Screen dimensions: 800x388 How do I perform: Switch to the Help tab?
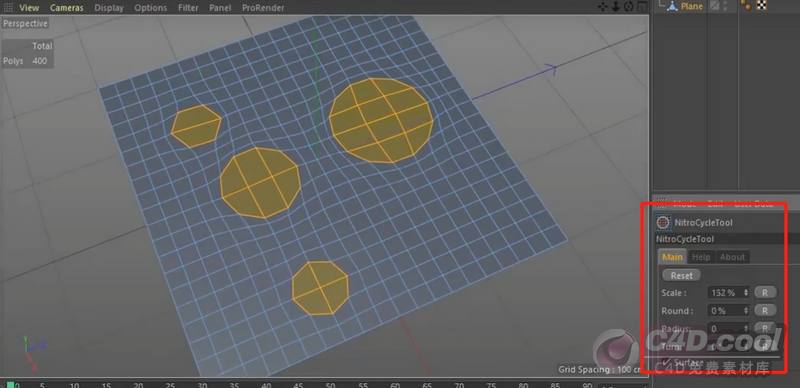[701, 257]
